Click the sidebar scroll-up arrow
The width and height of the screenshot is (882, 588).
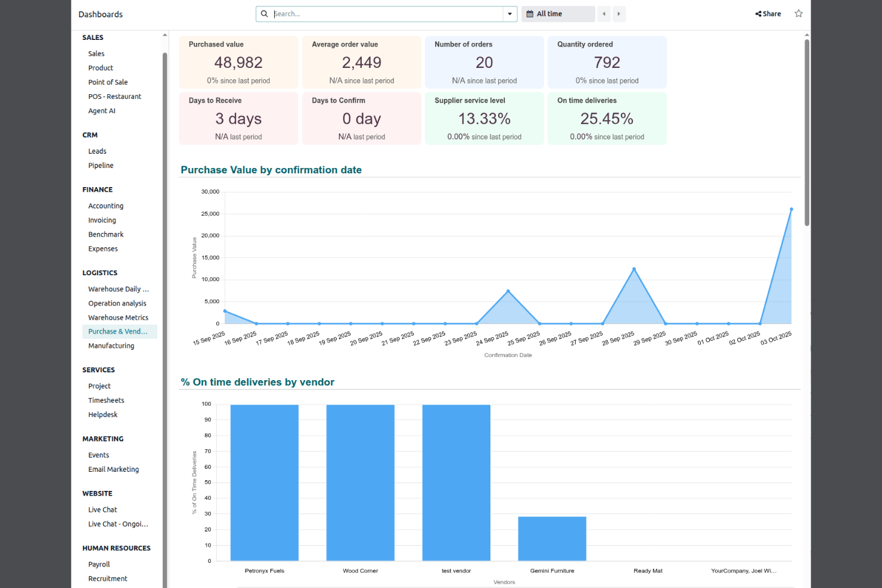click(165, 35)
